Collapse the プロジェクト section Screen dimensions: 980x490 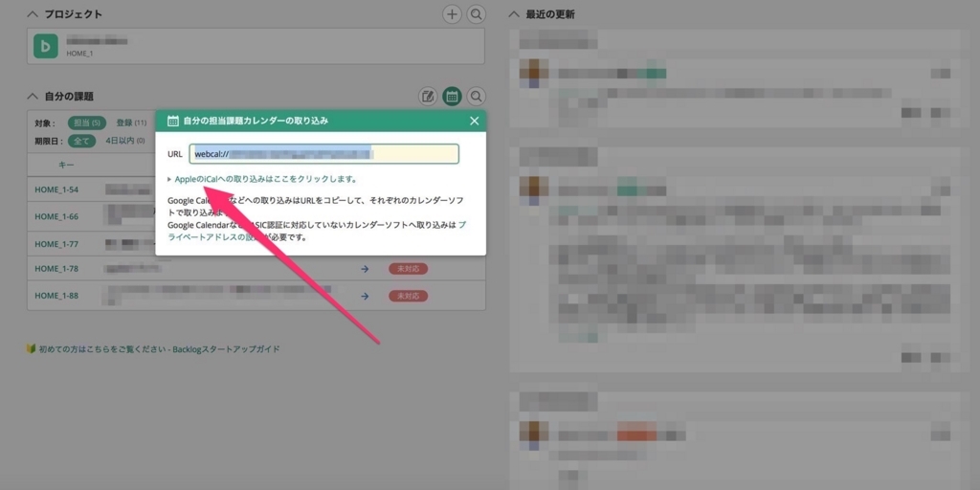click(x=33, y=14)
